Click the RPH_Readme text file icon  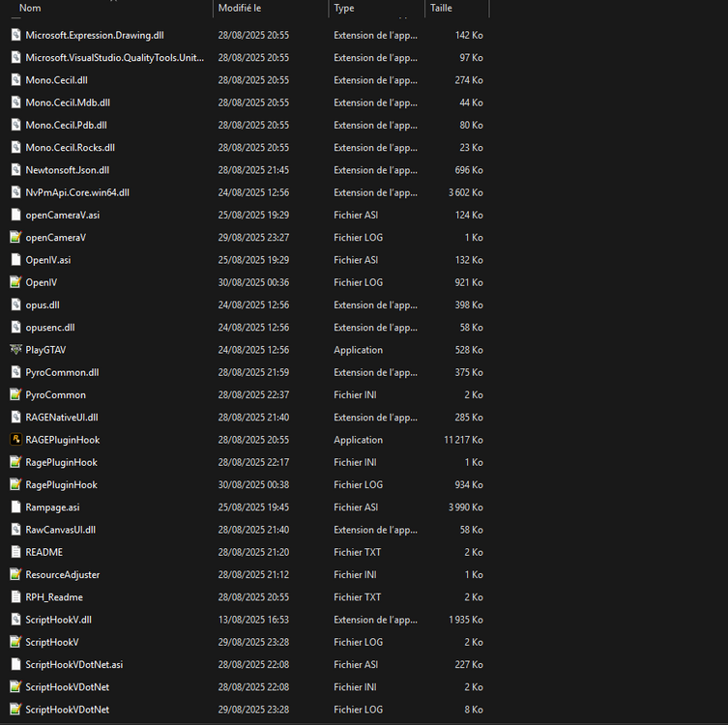pyautogui.click(x=15, y=596)
